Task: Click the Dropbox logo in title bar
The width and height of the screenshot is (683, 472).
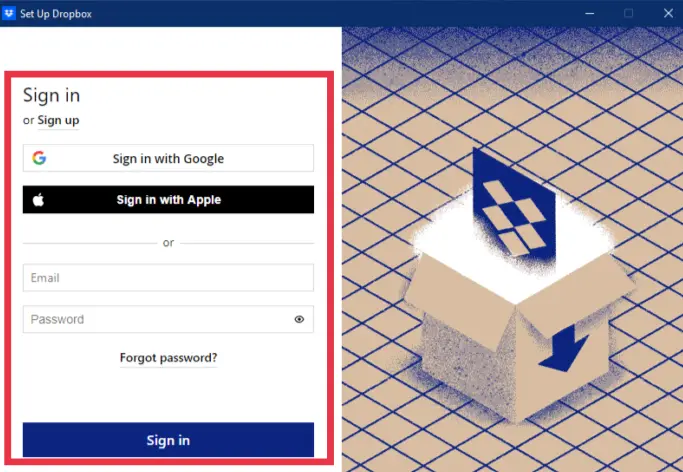Action: tap(9, 13)
